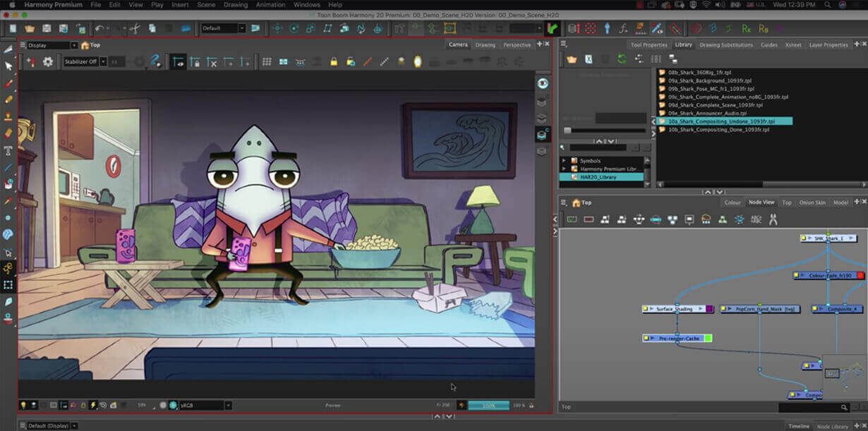The height and width of the screenshot is (431, 868).
Task: Open the Animation menu
Action: 270,5
